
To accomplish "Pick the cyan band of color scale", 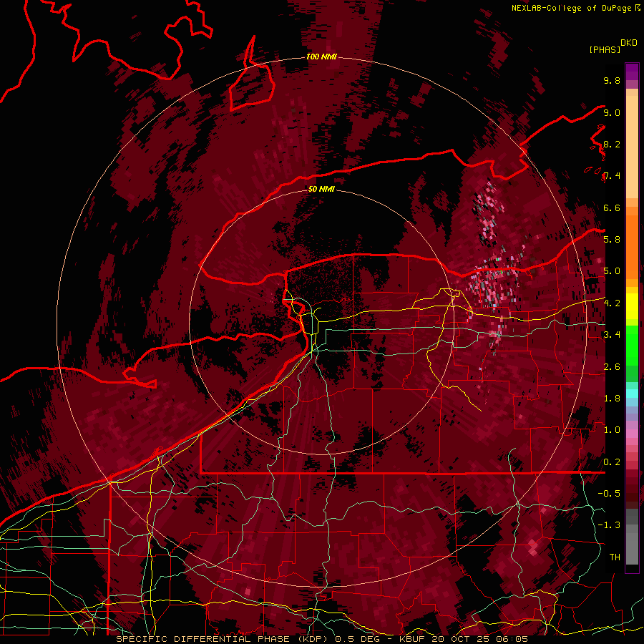I will click(x=632, y=394).
